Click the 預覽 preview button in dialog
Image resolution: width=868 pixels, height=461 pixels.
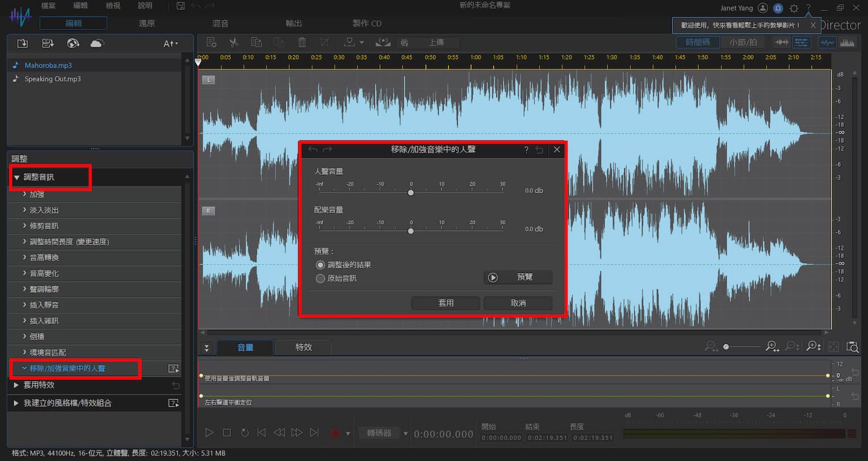[x=517, y=277]
